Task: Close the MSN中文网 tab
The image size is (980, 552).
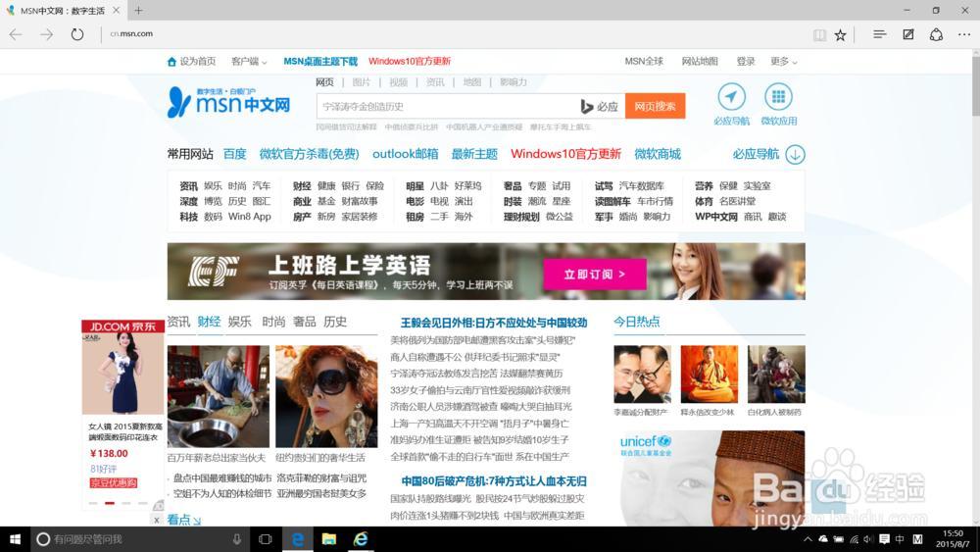Action: pyautogui.click(x=117, y=10)
